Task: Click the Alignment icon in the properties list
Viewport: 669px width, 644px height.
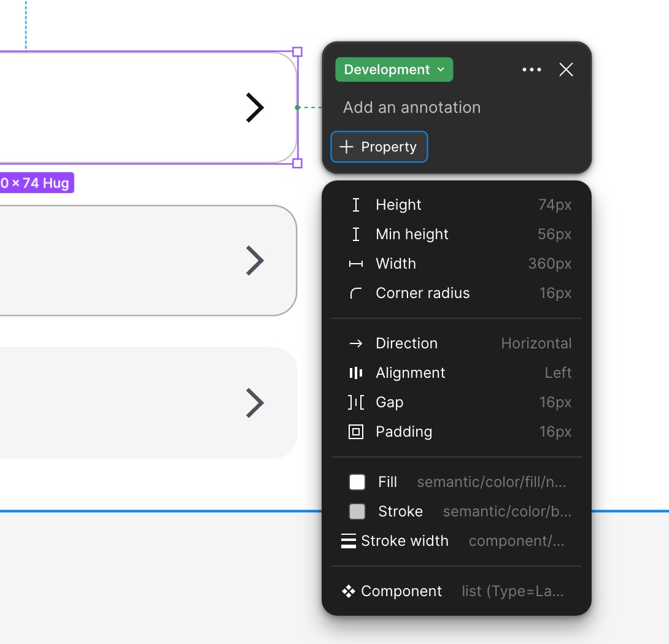Action: [x=356, y=373]
